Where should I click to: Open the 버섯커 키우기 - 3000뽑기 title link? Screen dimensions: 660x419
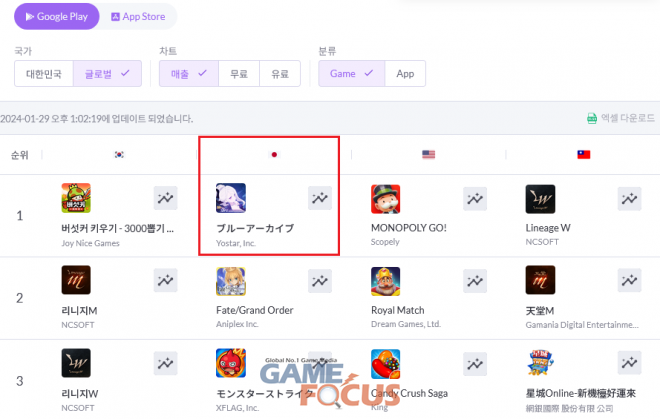(117, 228)
